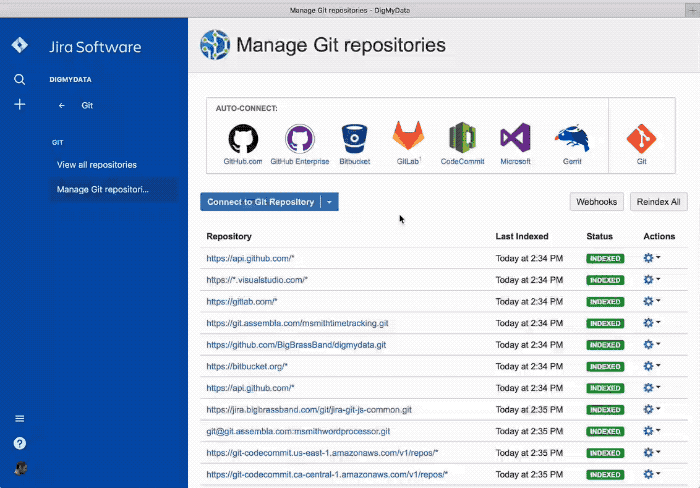700x488 pixels.
Task: Select Manage Git repositories sidebar item
Action: pos(113,189)
